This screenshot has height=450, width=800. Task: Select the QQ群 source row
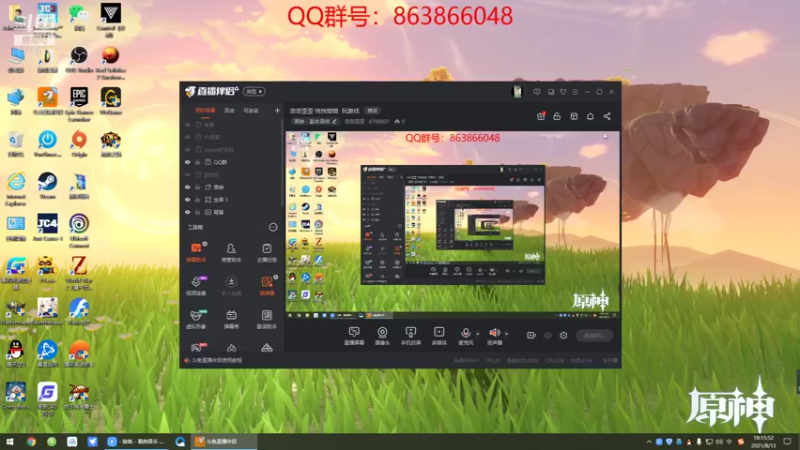point(232,162)
